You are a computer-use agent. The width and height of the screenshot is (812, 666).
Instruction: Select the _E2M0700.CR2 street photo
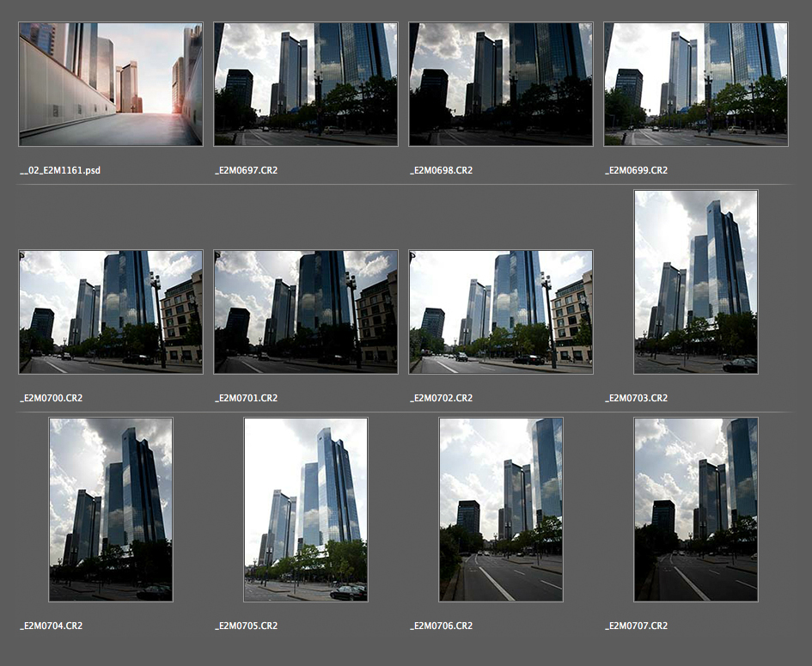tap(111, 312)
